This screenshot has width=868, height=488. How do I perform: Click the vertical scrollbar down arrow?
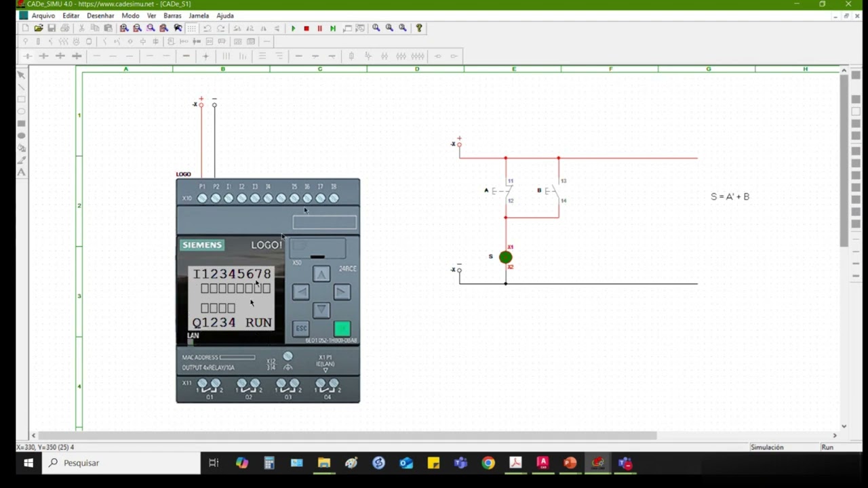pyautogui.click(x=844, y=426)
